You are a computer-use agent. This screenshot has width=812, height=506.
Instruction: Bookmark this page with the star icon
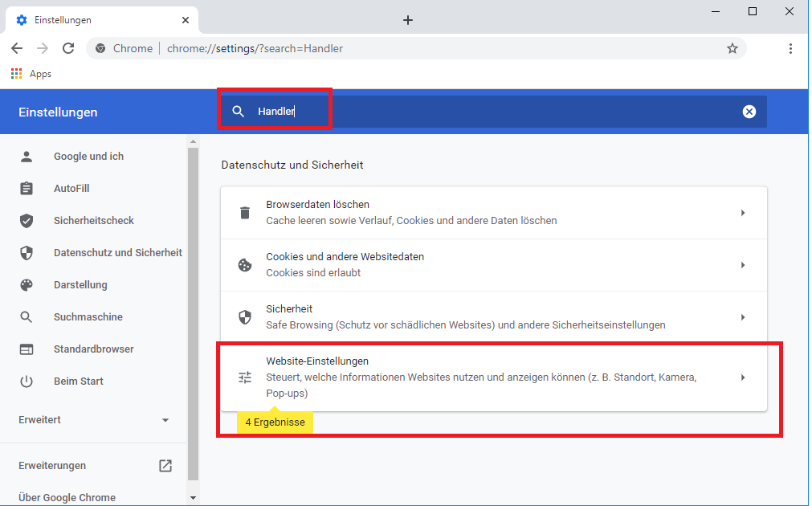pyautogui.click(x=732, y=48)
